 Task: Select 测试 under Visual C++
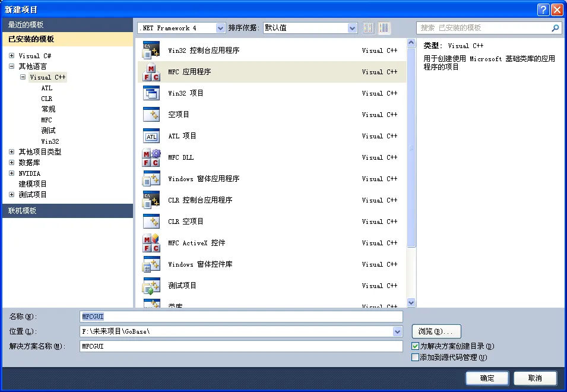point(48,131)
